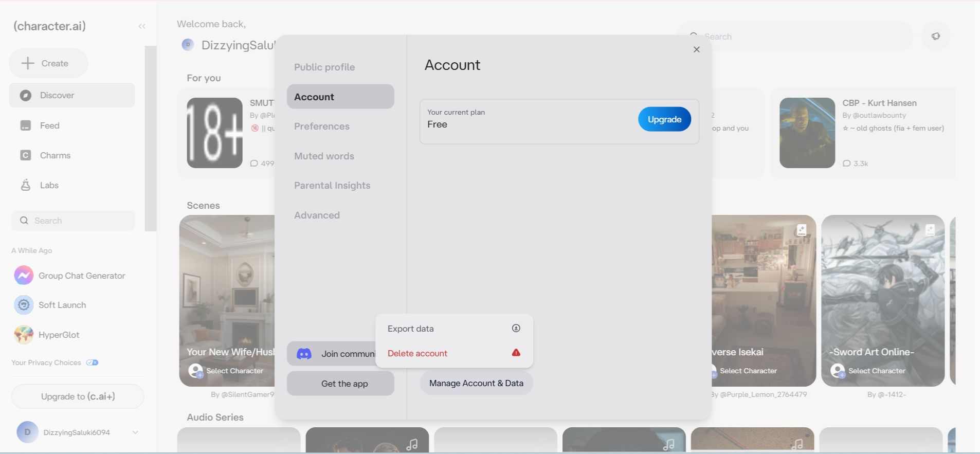Image resolution: width=980 pixels, height=454 pixels.
Task: Open Your New Wife/Hus scene card
Action: (227, 301)
